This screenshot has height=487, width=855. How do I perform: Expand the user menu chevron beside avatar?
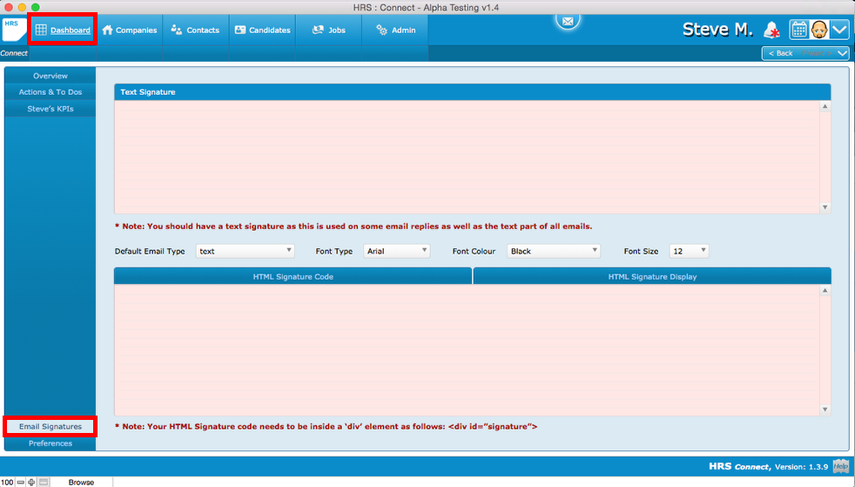click(x=840, y=29)
